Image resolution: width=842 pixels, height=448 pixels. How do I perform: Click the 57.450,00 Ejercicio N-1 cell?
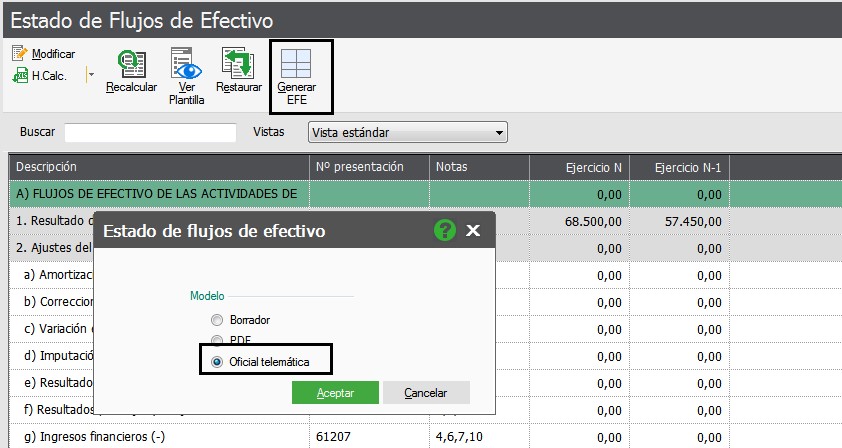[x=679, y=221]
